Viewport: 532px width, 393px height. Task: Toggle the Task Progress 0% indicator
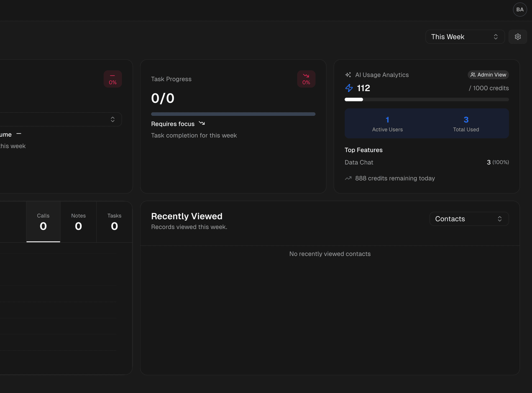click(306, 79)
